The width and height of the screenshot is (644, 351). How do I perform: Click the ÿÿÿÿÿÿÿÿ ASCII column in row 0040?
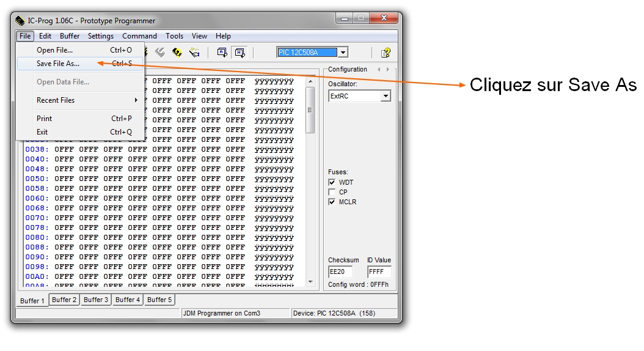[x=274, y=160]
